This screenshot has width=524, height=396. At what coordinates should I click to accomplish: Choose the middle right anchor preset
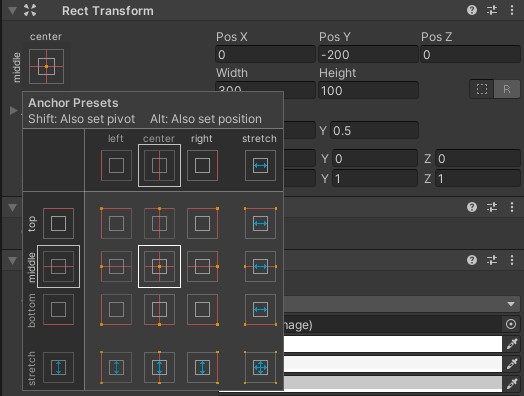(203, 266)
